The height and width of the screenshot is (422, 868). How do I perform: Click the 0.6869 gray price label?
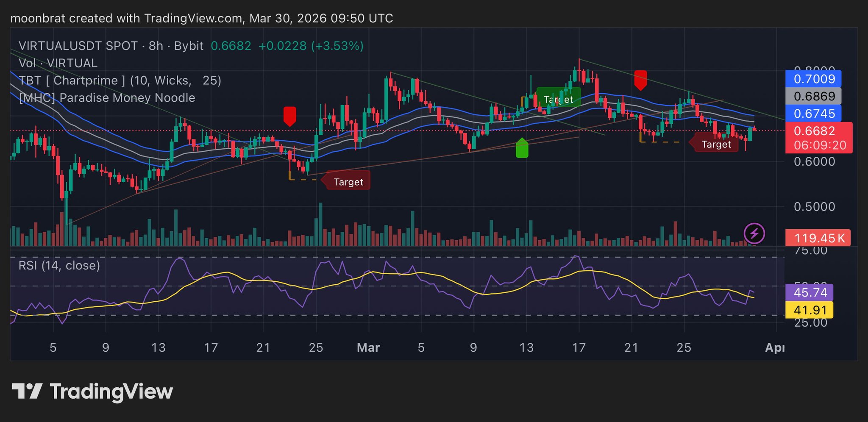[x=813, y=96]
